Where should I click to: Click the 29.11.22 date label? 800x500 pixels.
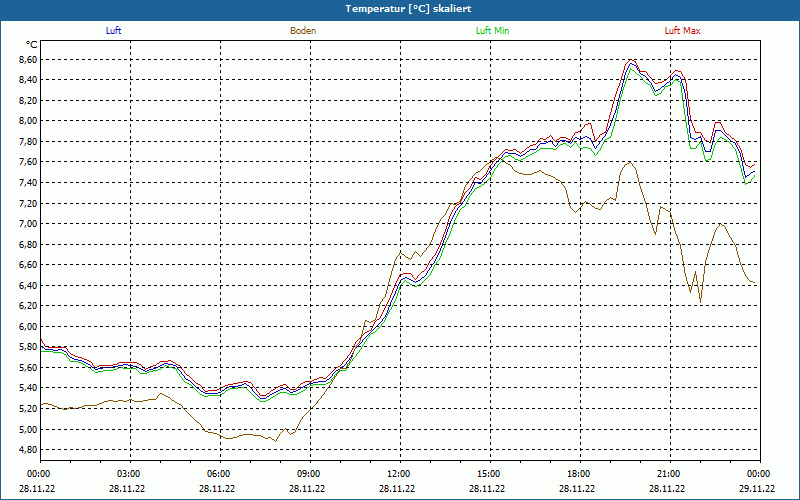757,488
